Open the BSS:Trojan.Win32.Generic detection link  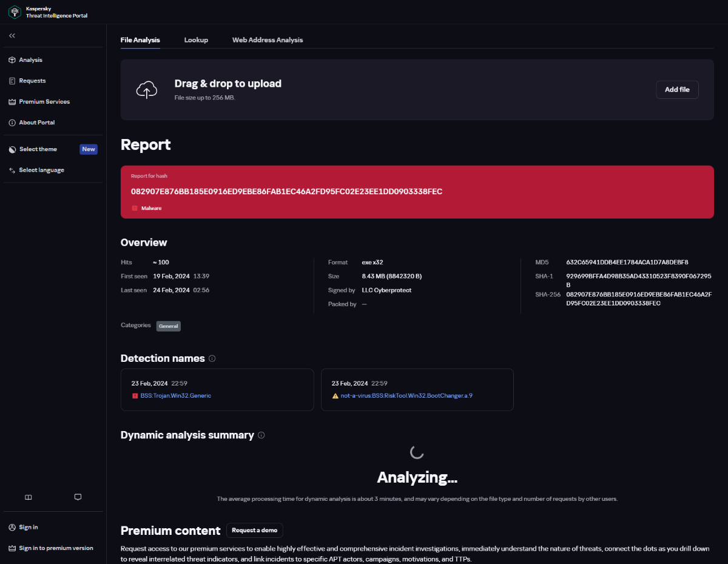tap(175, 396)
